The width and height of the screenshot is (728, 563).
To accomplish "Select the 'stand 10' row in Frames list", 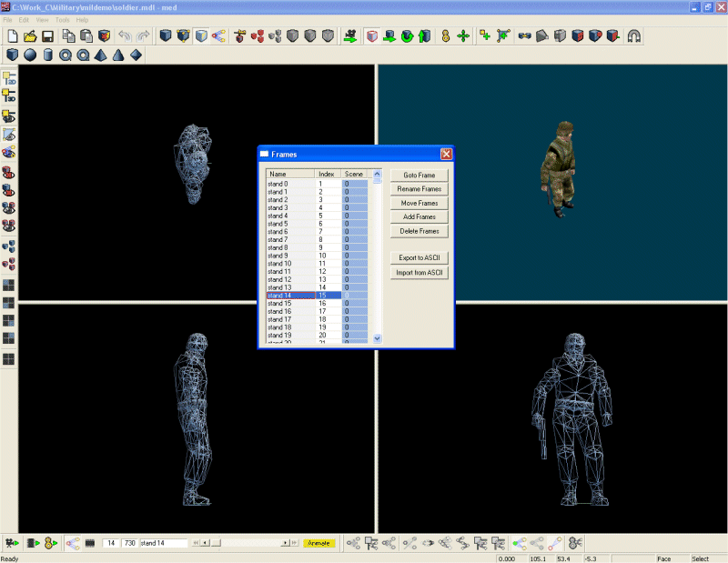I will tap(317, 264).
